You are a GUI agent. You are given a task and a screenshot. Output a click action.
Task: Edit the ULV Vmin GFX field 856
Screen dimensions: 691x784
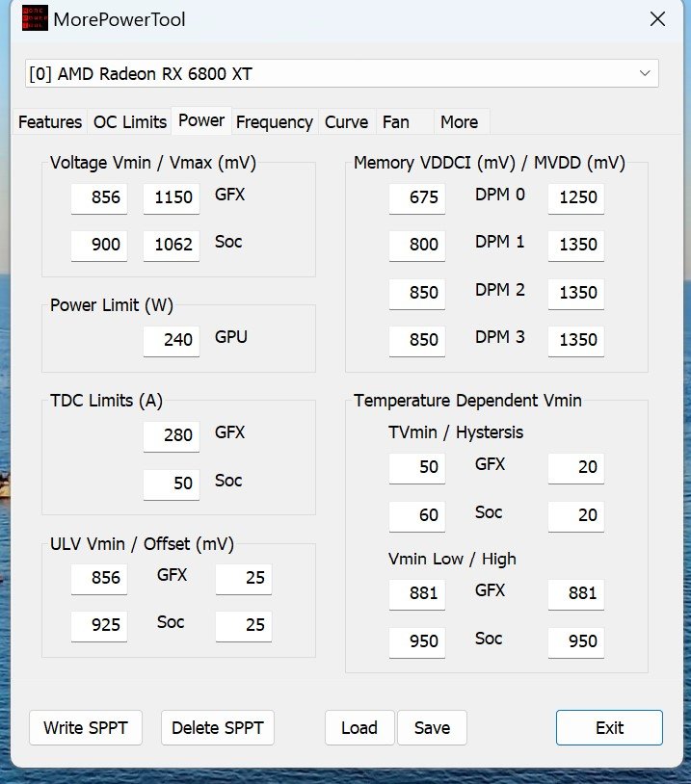click(x=99, y=579)
